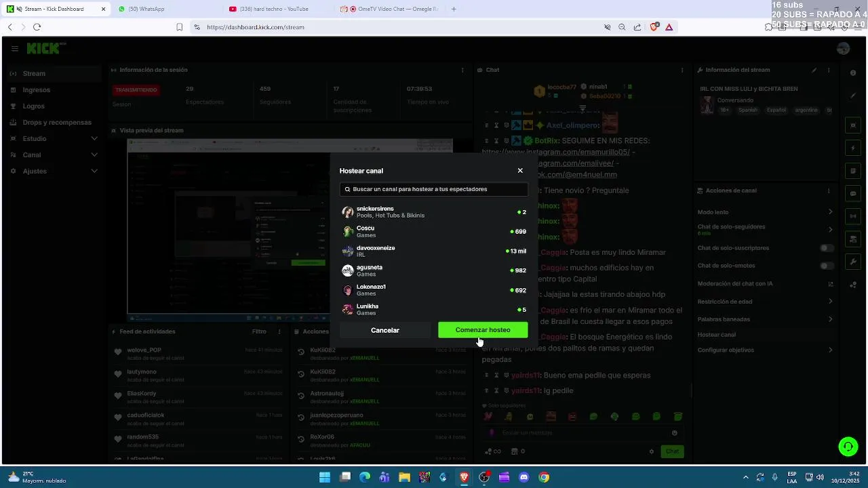Select snickersirens channel in host list
Image resolution: width=868 pixels, height=488 pixels.
tap(433, 212)
